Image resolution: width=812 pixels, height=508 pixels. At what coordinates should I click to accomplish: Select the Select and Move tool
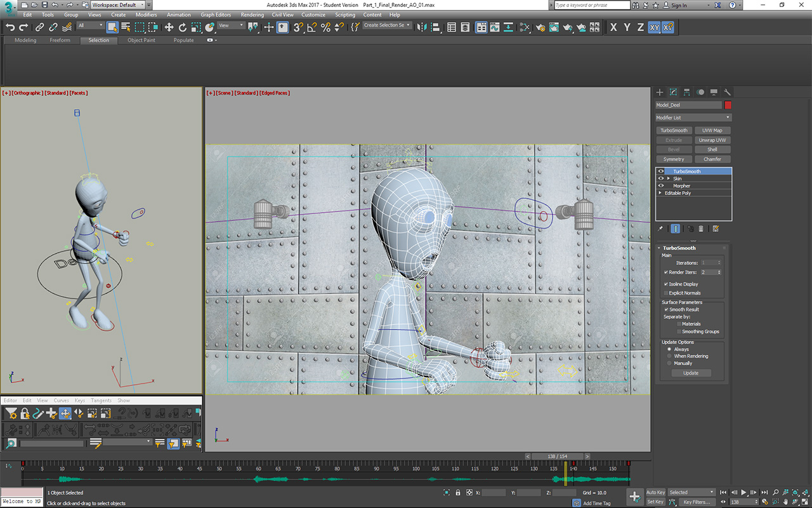(x=168, y=27)
